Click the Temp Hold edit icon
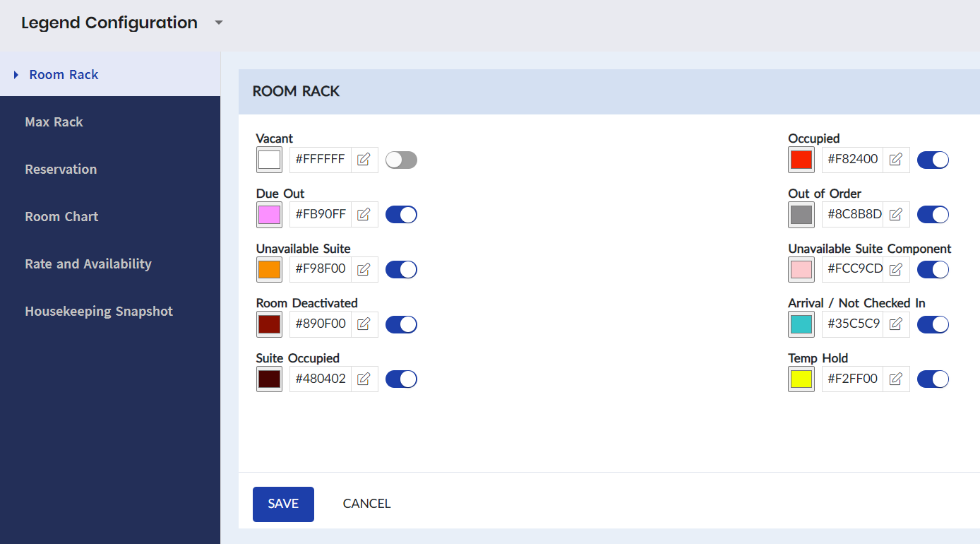The width and height of the screenshot is (980, 544). click(896, 379)
